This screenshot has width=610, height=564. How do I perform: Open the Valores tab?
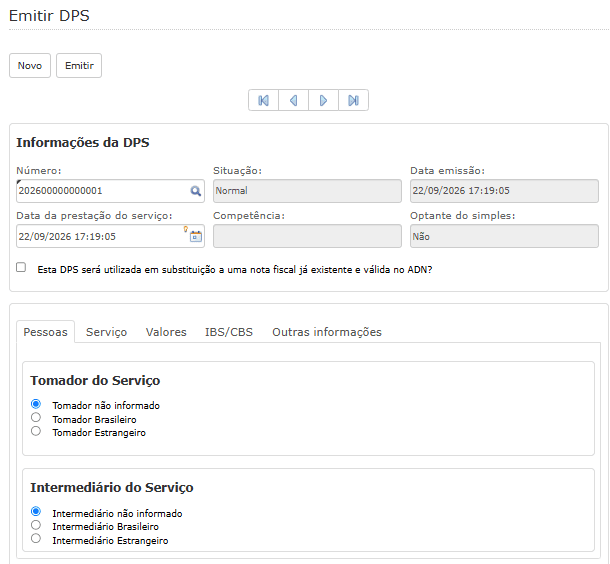point(166,332)
